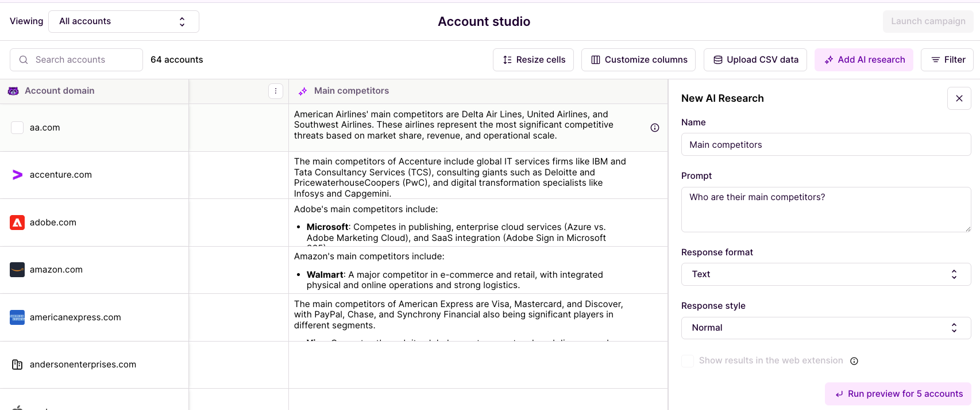Click the resize handle of the Prompt textarea
Viewport: 980px width, 410px height.
(x=967, y=229)
